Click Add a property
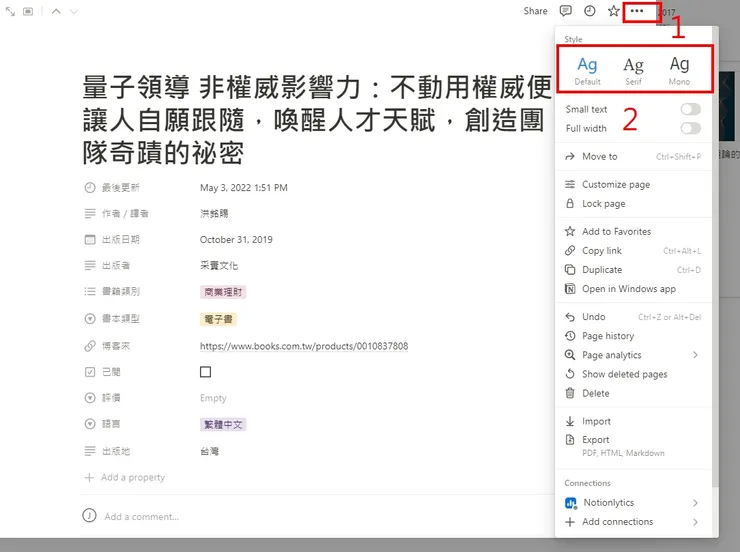Screen dimensions: 740x552 point(125,477)
